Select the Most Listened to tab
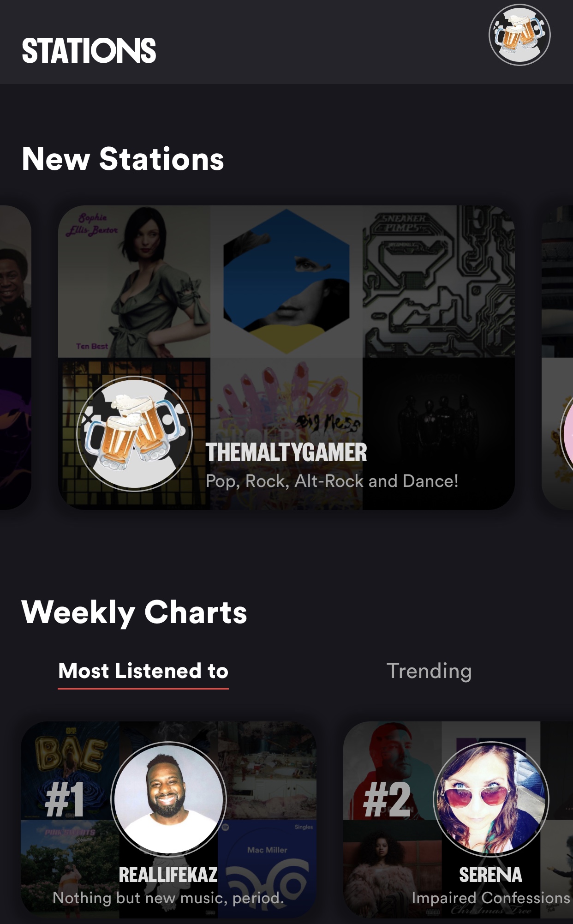Image resolution: width=573 pixels, height=924 pixels. (x=143, y=671)
